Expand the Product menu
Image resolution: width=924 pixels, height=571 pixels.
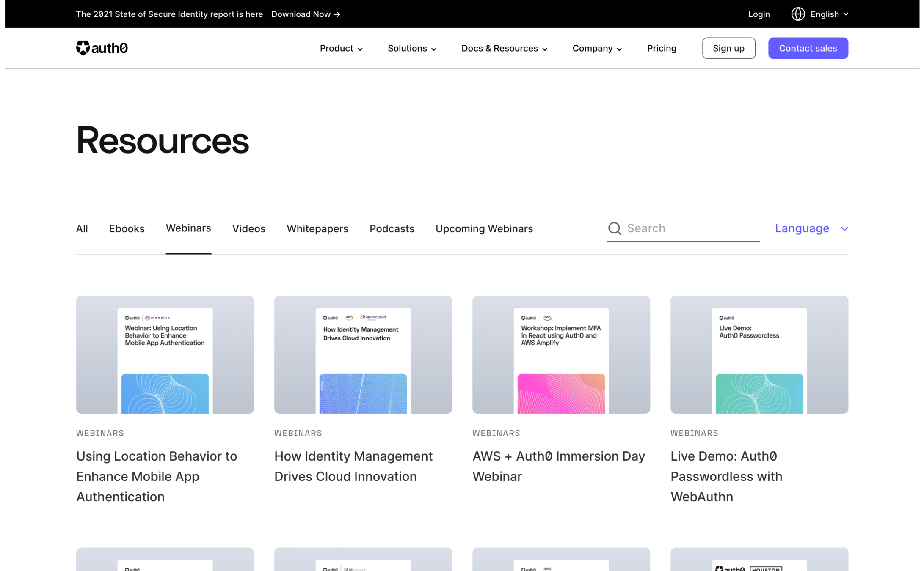pyautogui.click(x=341, y=48)
